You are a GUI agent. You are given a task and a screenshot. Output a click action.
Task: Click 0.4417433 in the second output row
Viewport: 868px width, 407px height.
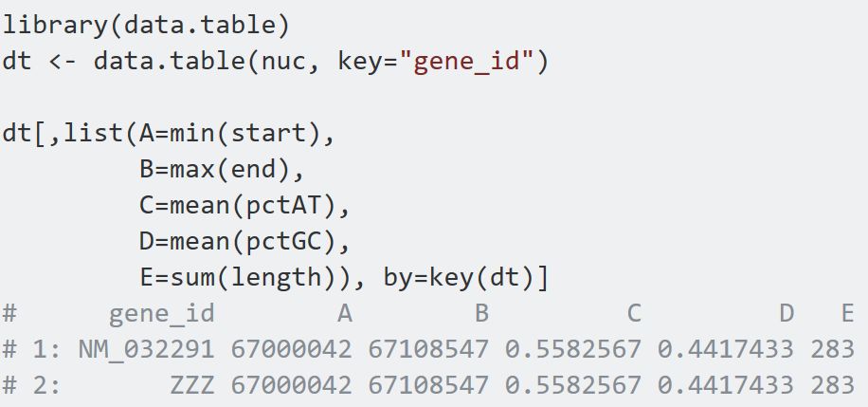725,386
